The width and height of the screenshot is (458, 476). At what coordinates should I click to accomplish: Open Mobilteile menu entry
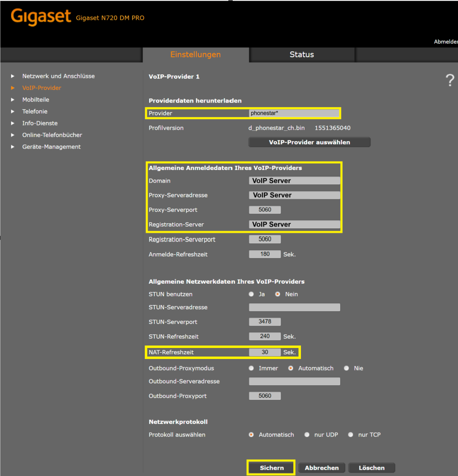click(36, 100)
